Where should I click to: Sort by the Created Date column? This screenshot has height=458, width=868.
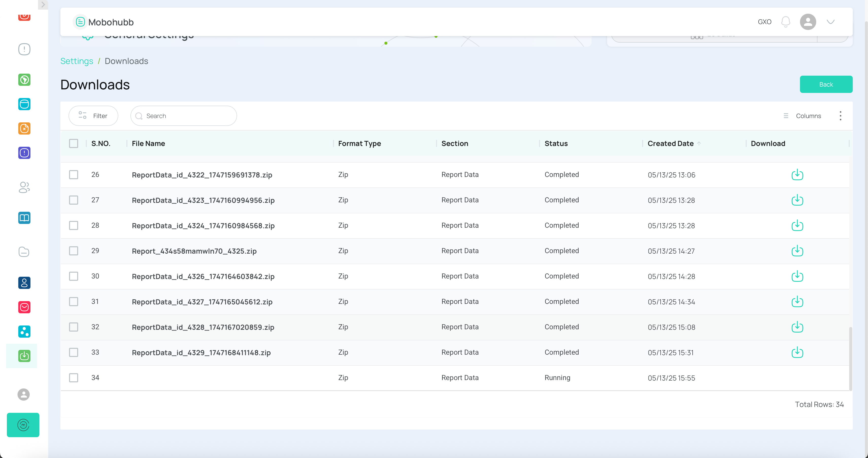click(671, 143)
